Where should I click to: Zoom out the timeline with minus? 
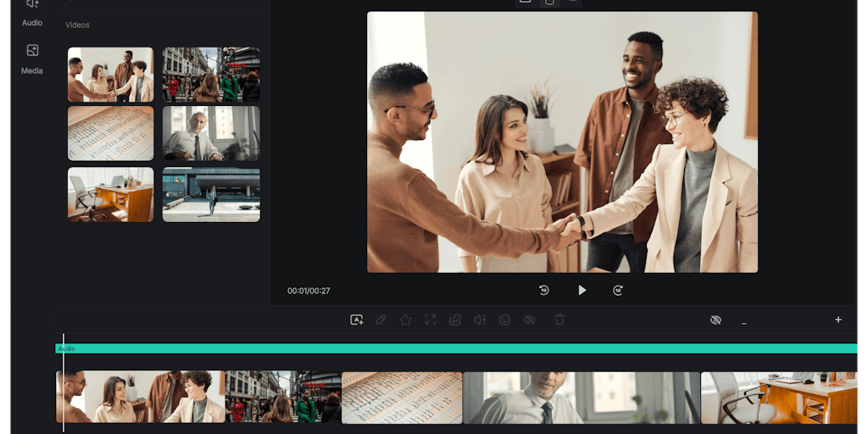pos(744,323)
